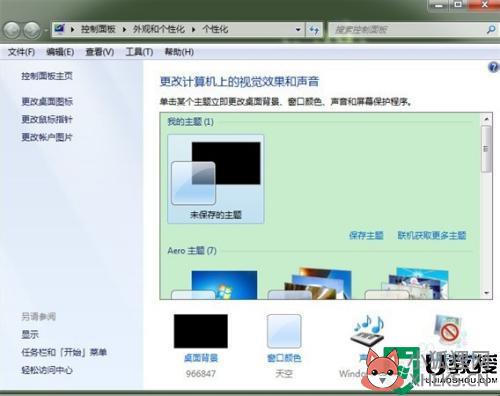Click the theme list scroll up arrow
Screen dimensions: 500x396
[486, 119]
